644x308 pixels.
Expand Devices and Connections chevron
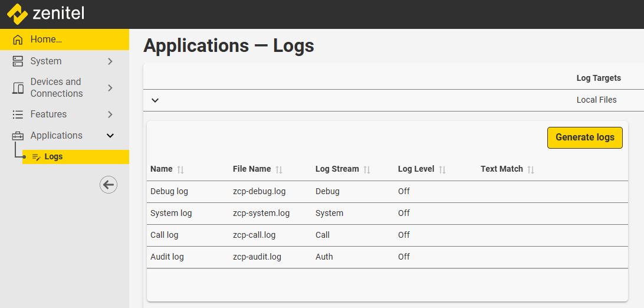(x=110, y=88)
